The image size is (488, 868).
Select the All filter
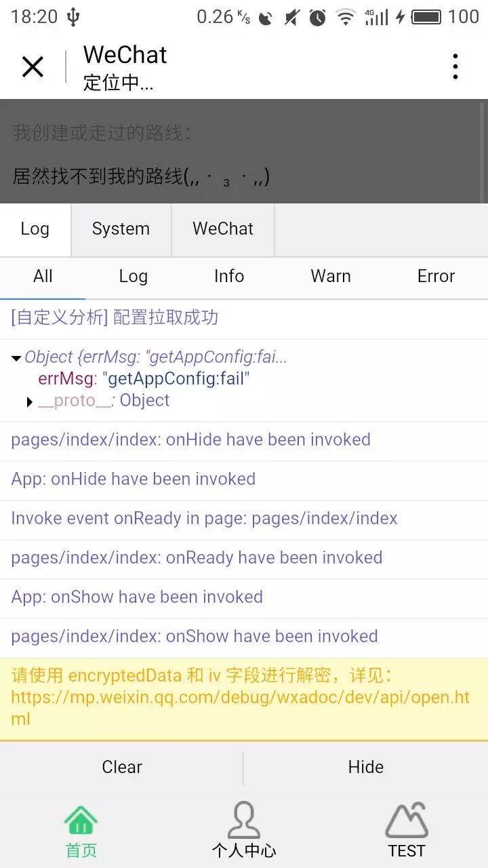pos(43,277)
